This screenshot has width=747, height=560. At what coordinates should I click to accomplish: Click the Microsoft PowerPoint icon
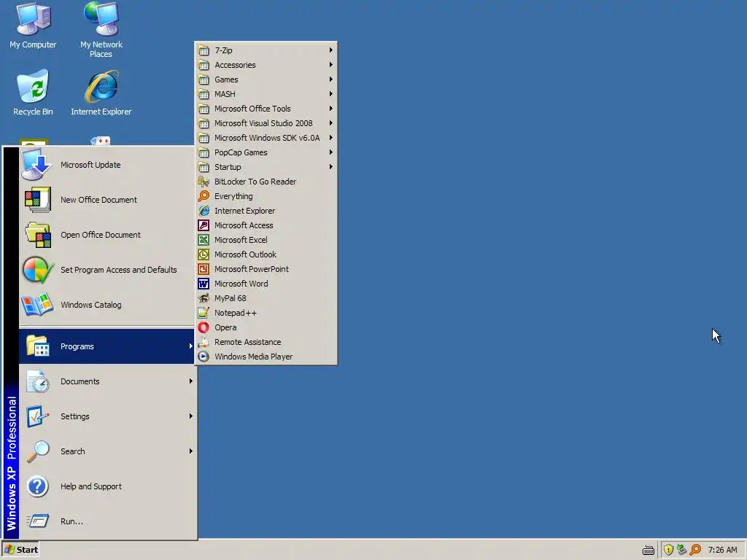204,269
